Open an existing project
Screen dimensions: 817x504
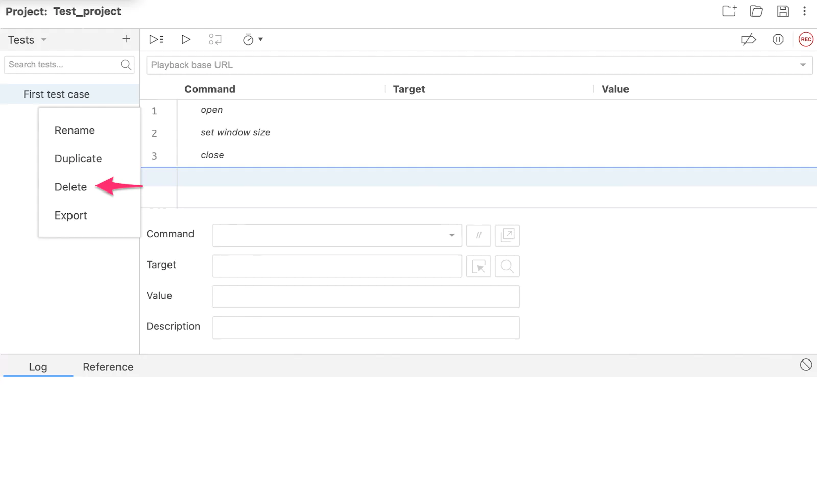(756, 11)
